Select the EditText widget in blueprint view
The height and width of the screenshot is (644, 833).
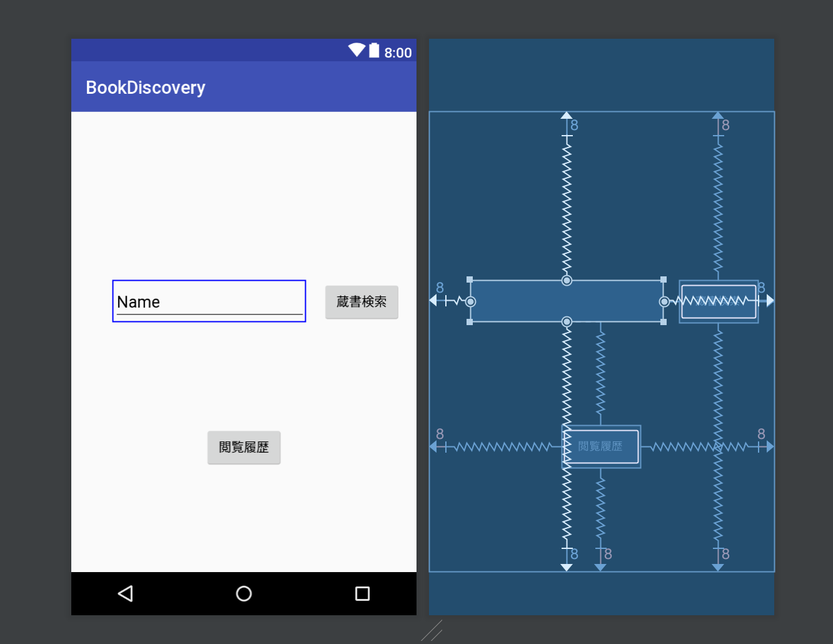[567, 301]
